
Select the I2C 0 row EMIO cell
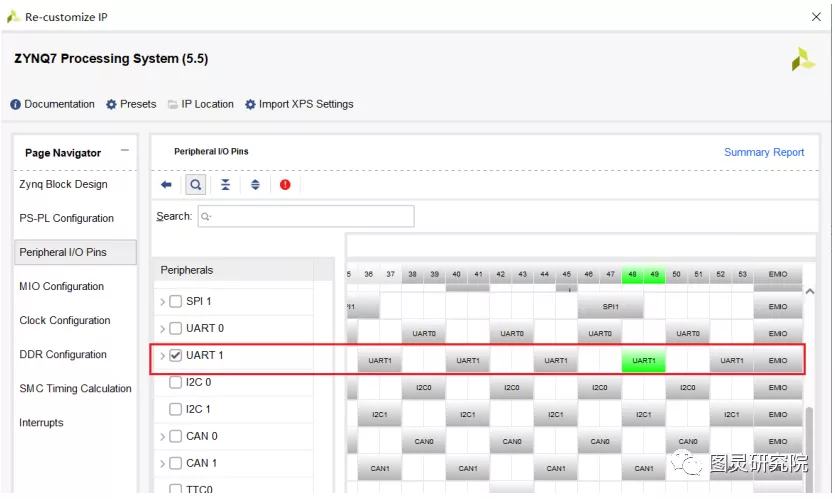tap(778, 388)
